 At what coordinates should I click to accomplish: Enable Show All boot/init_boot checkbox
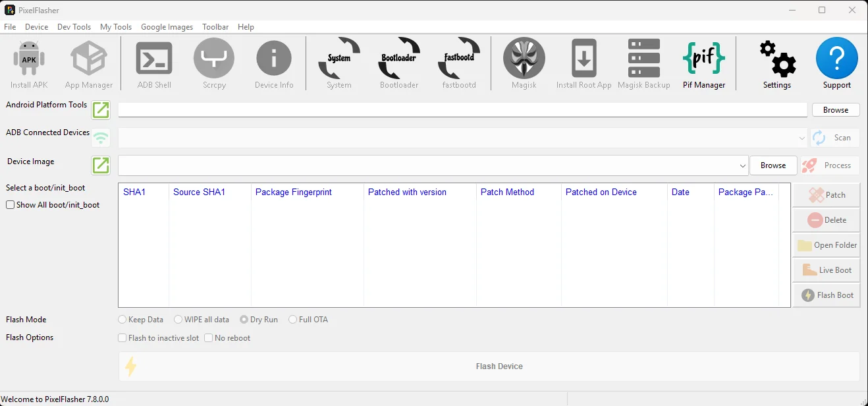pos(11,205)
